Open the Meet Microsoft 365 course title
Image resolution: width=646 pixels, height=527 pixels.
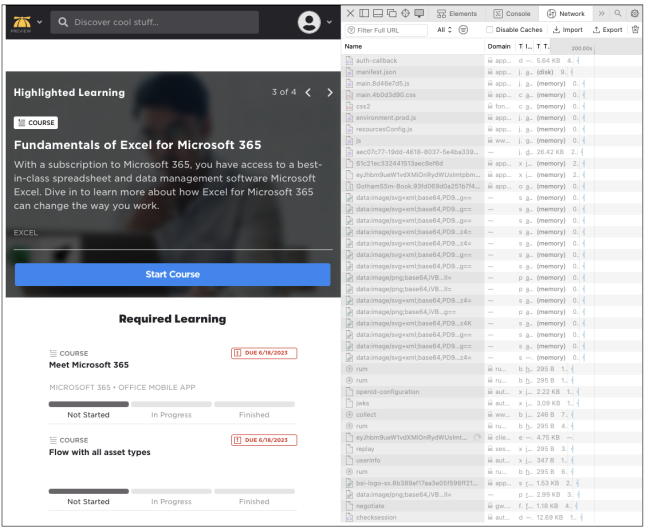[89, 365]
